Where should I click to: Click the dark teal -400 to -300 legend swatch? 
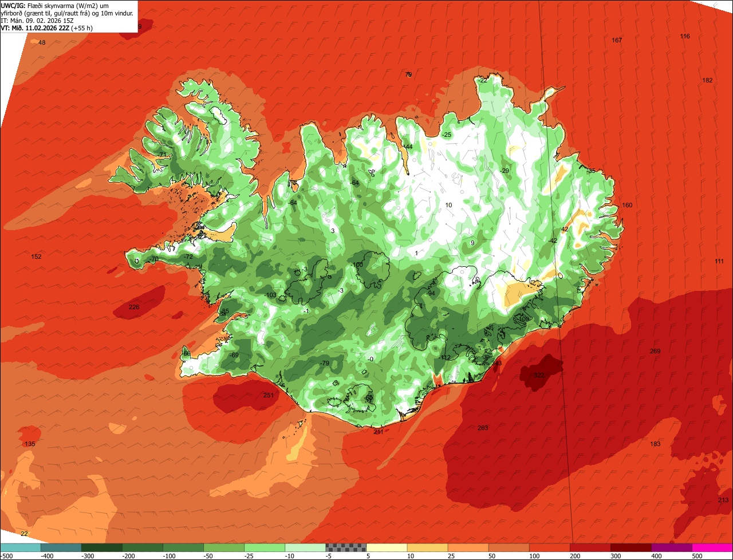coord(61,547)
